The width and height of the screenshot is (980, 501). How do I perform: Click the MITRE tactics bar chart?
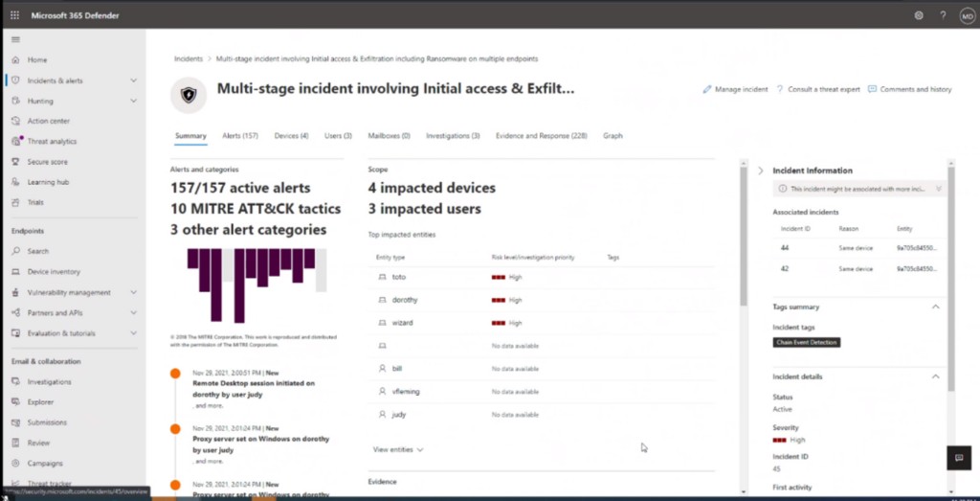(x=256, y=285)
